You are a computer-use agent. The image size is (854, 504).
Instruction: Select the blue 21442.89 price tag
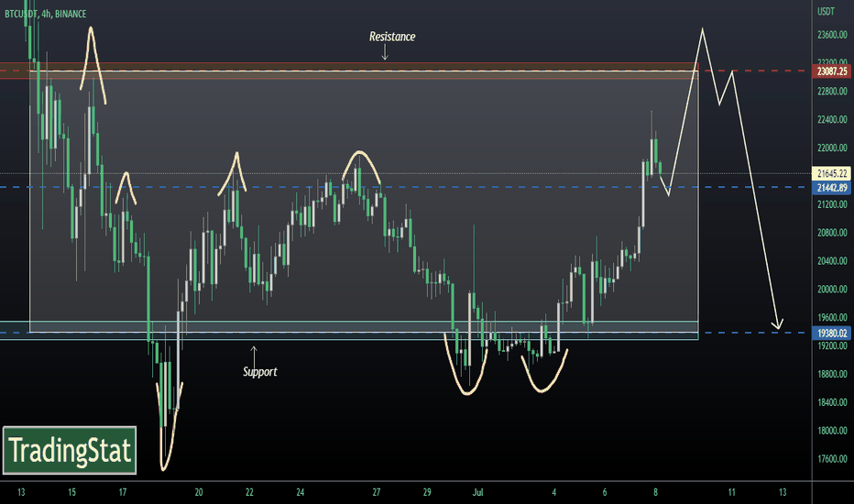point(832,188)
